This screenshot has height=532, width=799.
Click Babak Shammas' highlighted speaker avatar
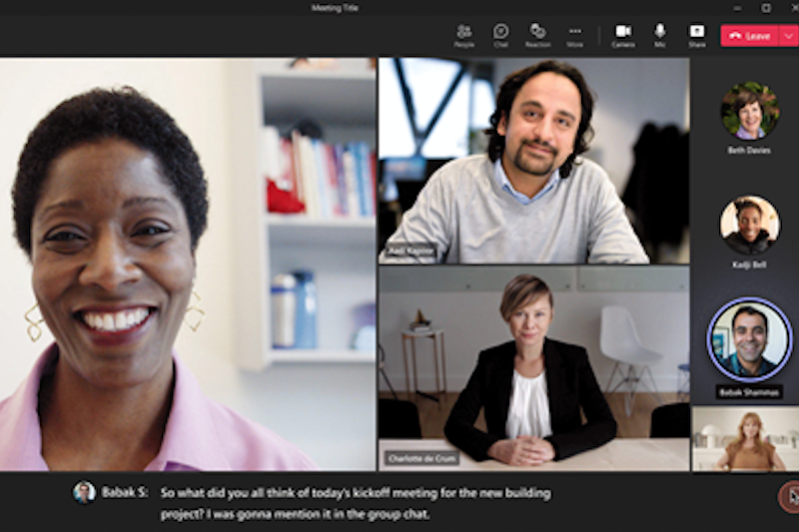(x=749, y=339)
